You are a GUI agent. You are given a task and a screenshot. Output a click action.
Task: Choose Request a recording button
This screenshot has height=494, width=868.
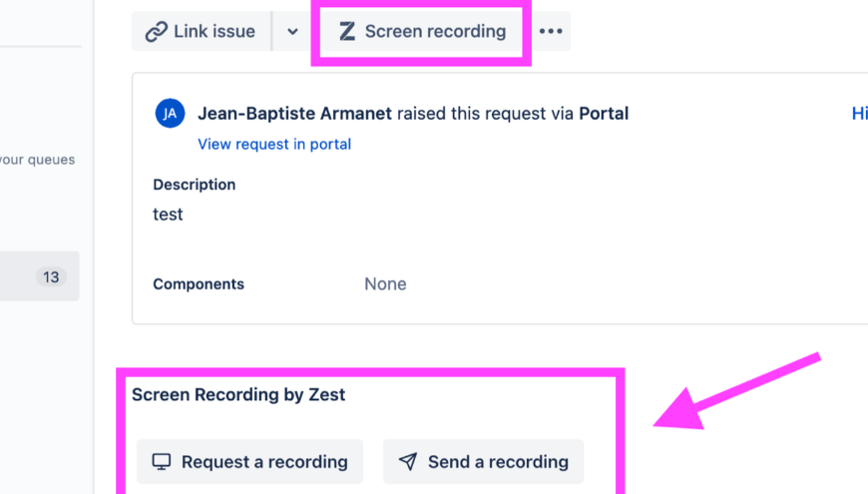tap(249, 462)
